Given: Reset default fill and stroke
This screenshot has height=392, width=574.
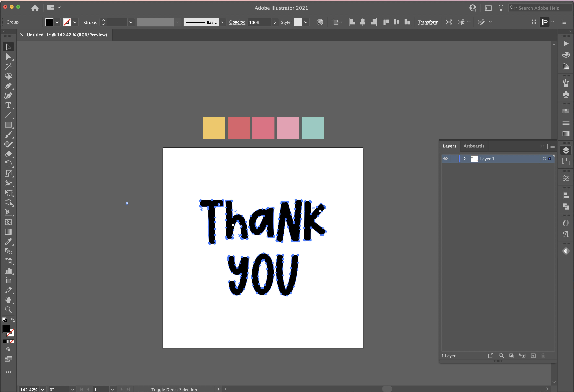Looking at the screenshot, I should pos(4,320).
